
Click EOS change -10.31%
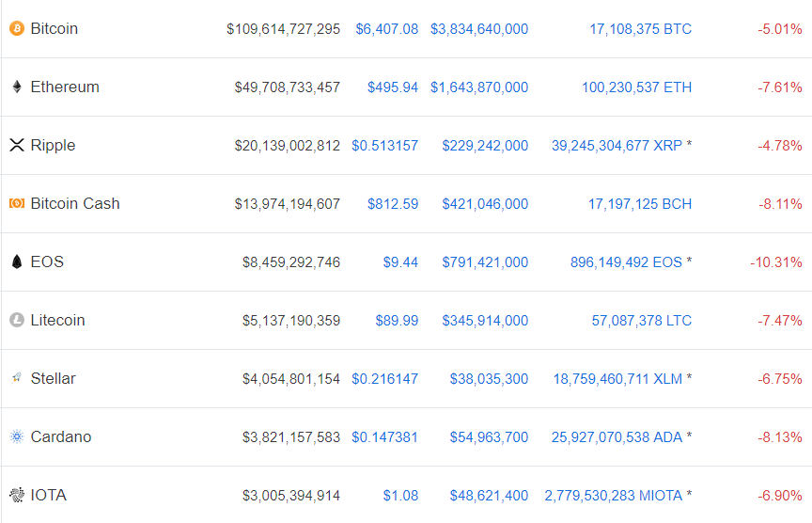coord(776,262)
